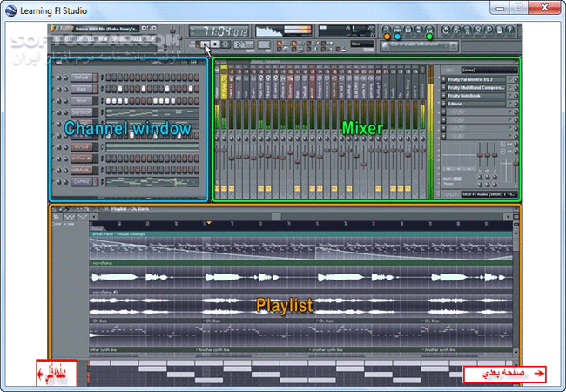Viewport: 566px width, 392px height.
Task: Open Fruity Multiband Compressor slot arrow menu
Action: tap(443, 88)
